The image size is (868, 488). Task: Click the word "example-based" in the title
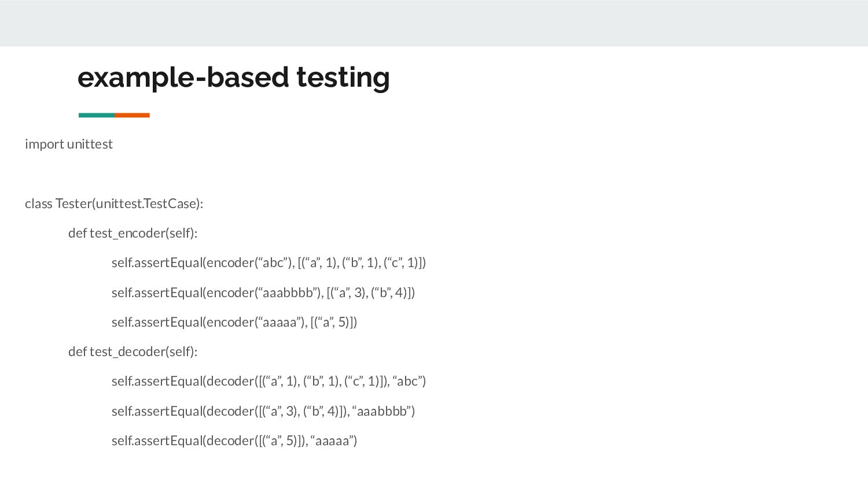(x=183, y=77)
